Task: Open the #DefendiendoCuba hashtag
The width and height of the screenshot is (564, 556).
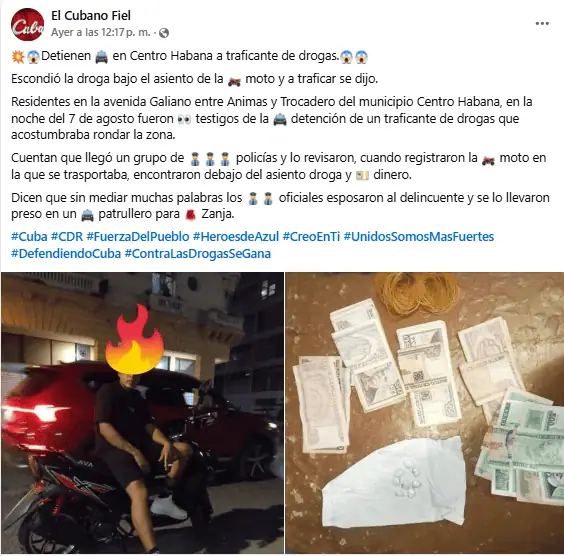Action: point(66,254)
